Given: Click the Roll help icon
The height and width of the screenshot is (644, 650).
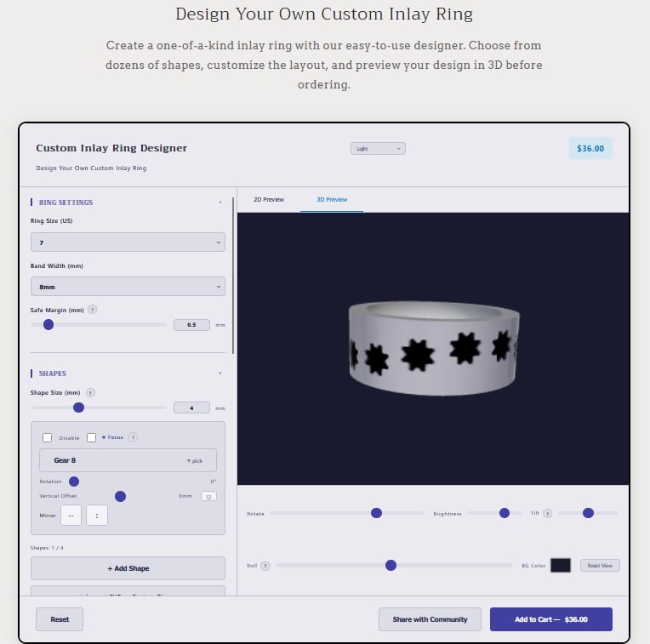Looking at the screenshot, I should (x=265, y=566).
